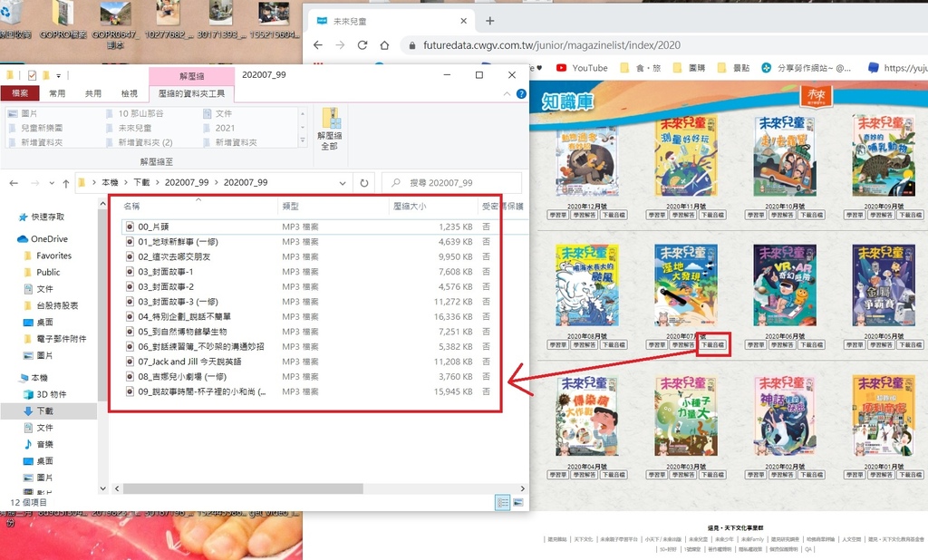
Task: Close the 未來兒童 Chrome tab
Action: 463,21
